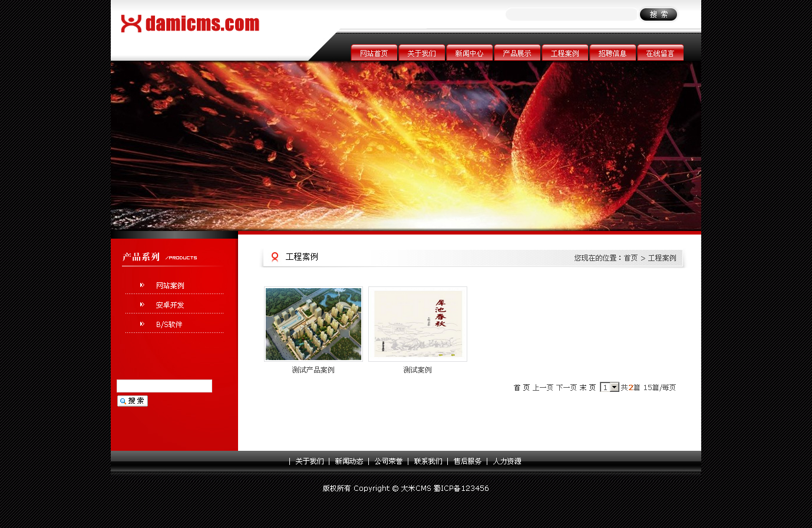
Task: Click the 测试产品案例 caption link
Action: (x=313, y=370)
